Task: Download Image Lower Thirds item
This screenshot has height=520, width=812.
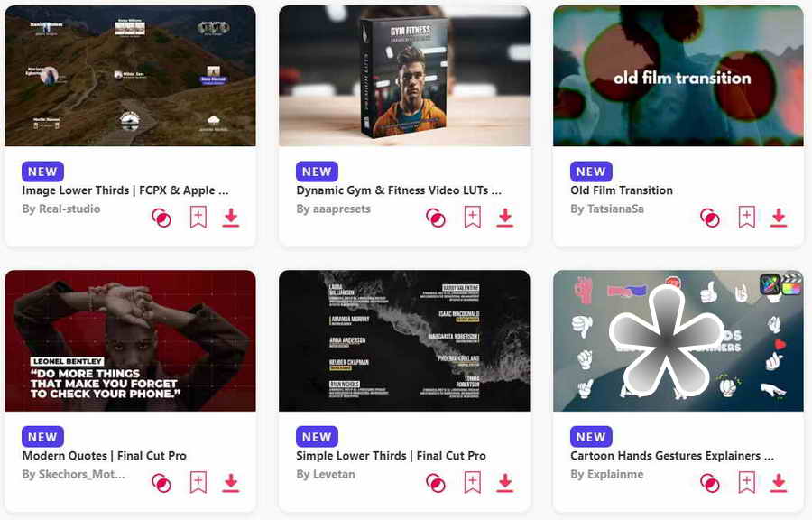Action: pos(231,218)
